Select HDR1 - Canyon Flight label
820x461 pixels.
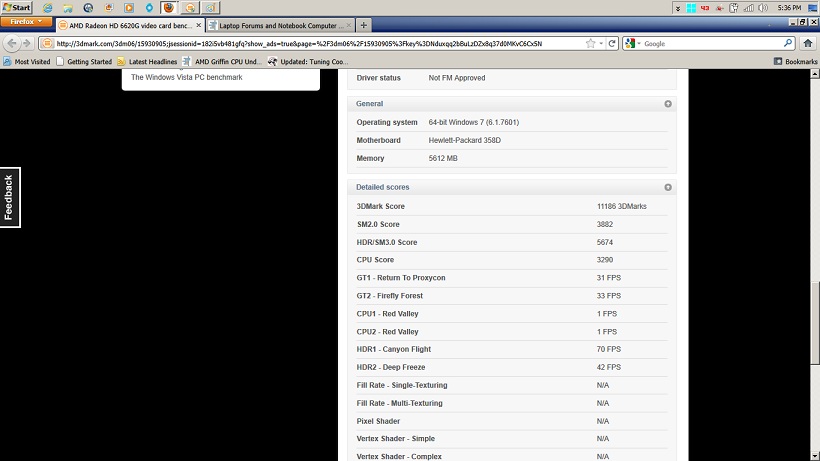click(x=394, y=349)
